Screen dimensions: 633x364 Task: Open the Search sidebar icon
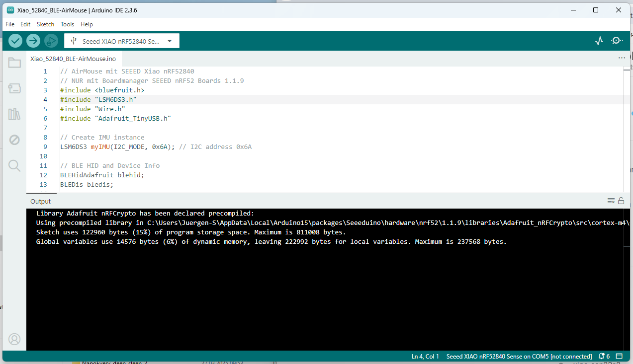click(x=14, y=166)
